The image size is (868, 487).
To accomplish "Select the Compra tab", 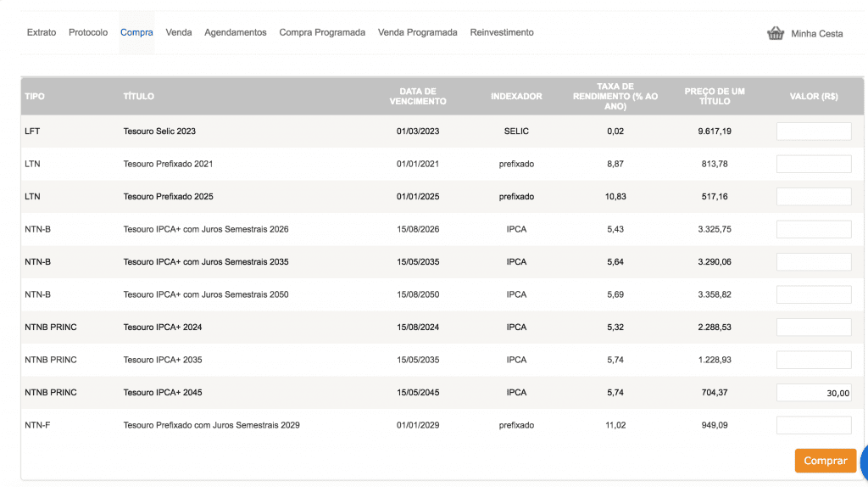I will click(136, 33).
